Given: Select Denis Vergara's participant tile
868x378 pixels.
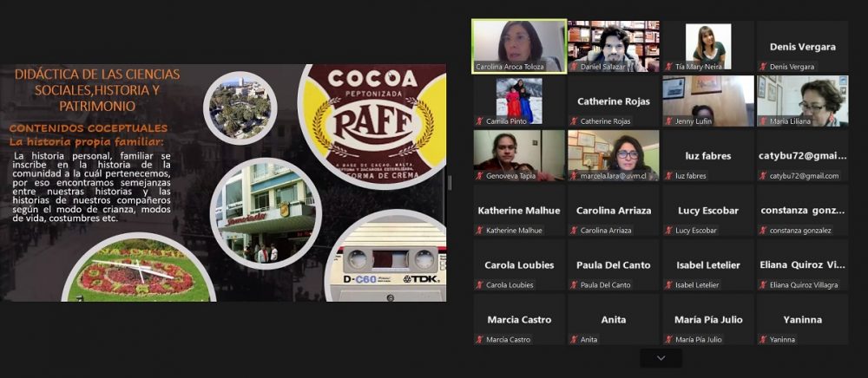Looking at the screenshot, I should [x=803, y=47].
